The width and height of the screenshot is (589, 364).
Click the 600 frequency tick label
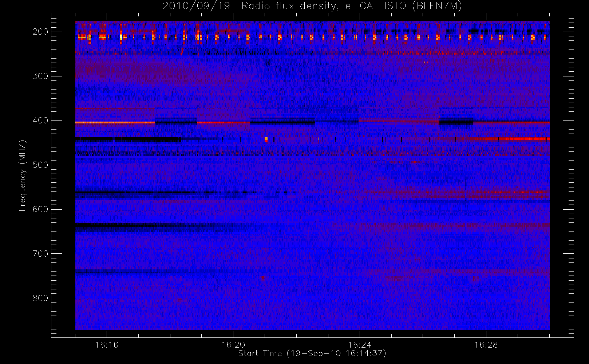[x=40, y=209]
